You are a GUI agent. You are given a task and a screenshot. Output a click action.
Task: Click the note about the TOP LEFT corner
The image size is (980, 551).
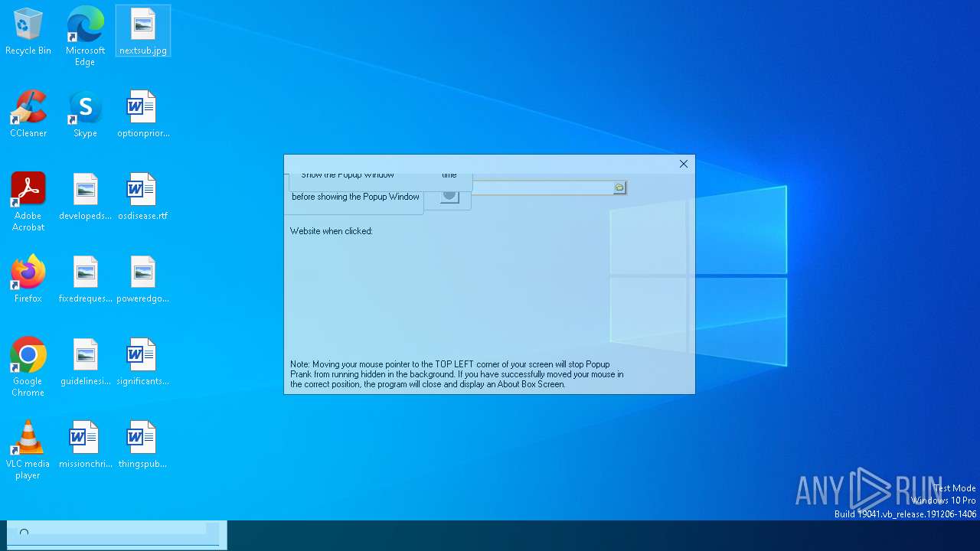tap(457, 374)
